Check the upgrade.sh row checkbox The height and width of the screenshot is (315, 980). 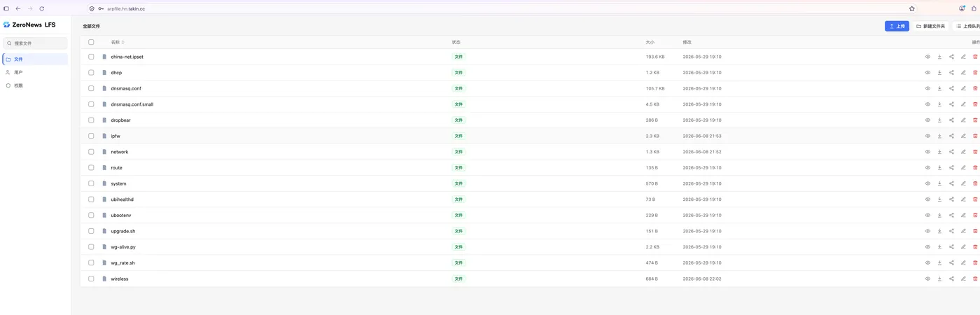[91, 231]
